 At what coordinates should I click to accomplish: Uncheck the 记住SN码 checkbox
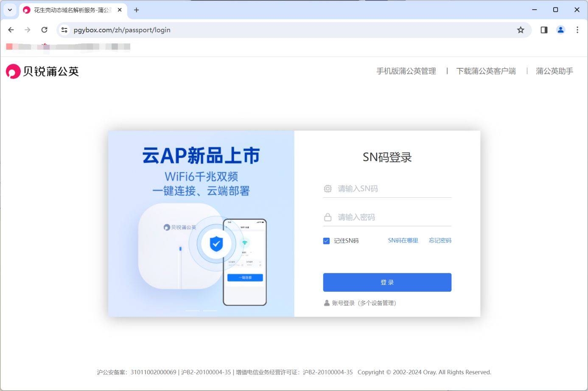click(x=326, y=241)
